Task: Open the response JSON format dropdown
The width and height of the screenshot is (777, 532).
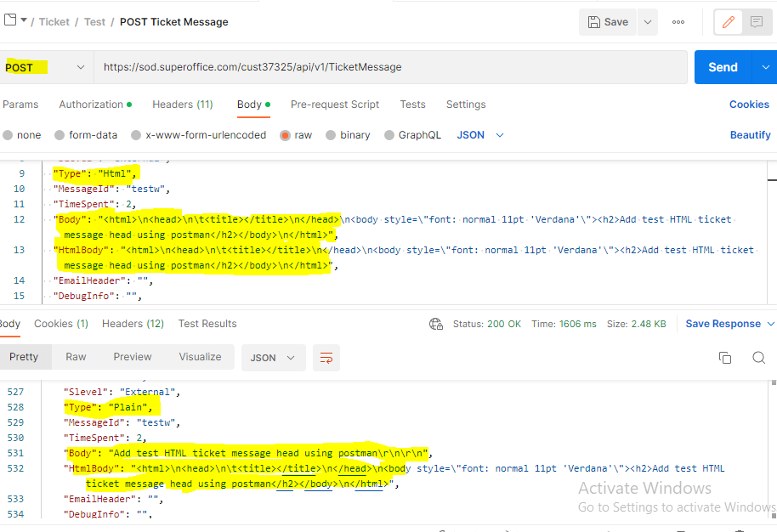Action: (273, 358)
